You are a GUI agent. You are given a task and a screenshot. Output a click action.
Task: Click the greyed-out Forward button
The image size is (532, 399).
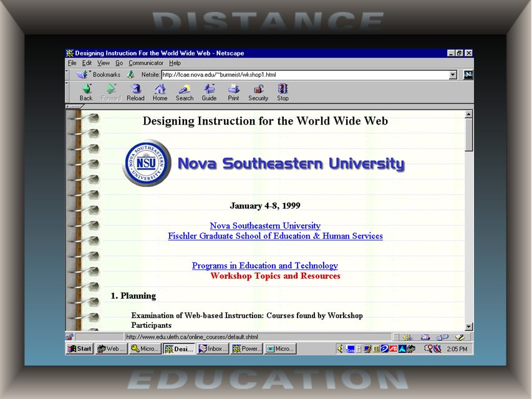(111, 93)
